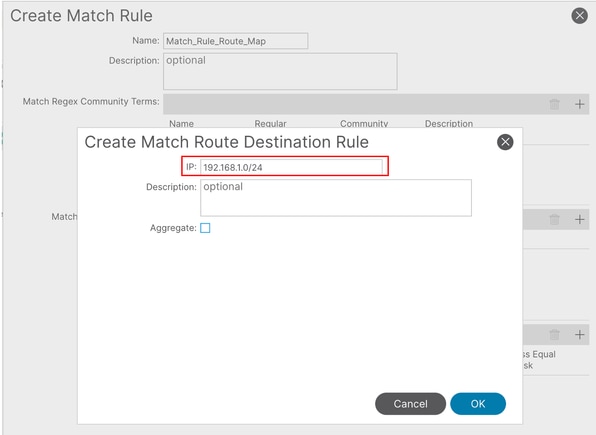The image size is (596, 435).
Task: Delete selected Match Regex Community Term with trash icon
Action: click(554, 104)
